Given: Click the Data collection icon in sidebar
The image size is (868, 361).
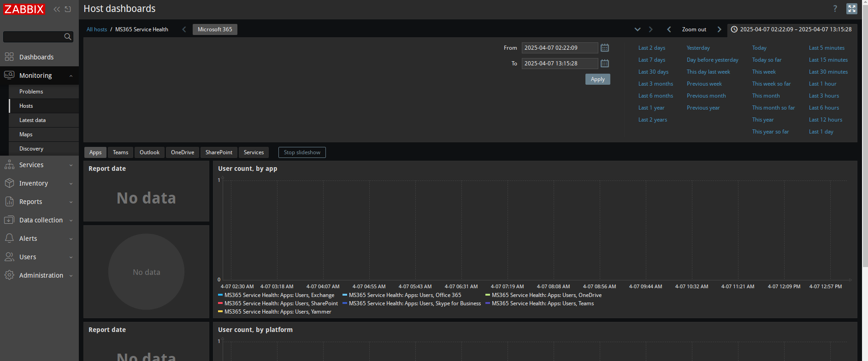Looking at the screenshot, I should click(x=9, y=220).
